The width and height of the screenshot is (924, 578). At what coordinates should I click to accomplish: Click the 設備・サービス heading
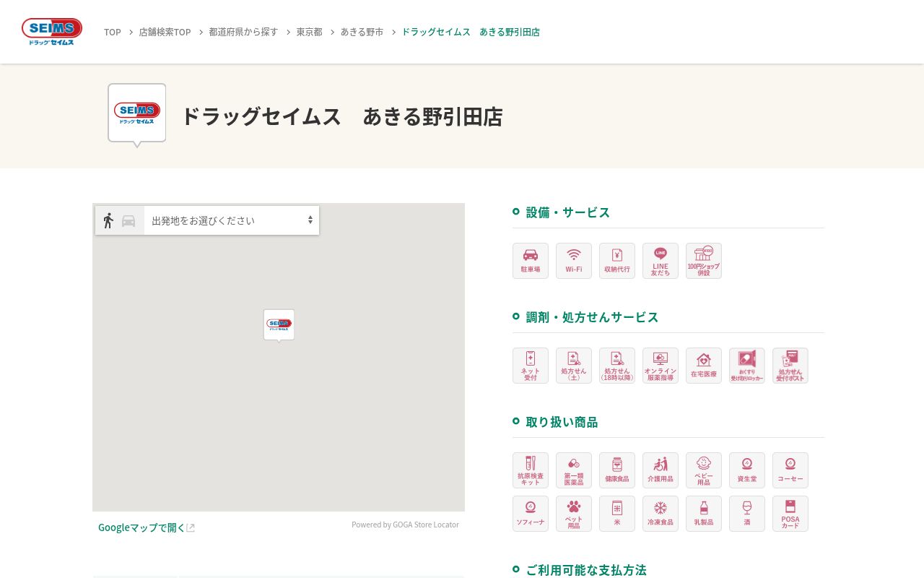point(568,212)
